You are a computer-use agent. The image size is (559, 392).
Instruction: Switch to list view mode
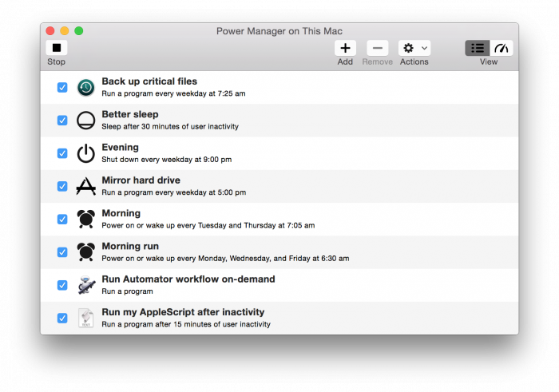[x=478, y=48]
